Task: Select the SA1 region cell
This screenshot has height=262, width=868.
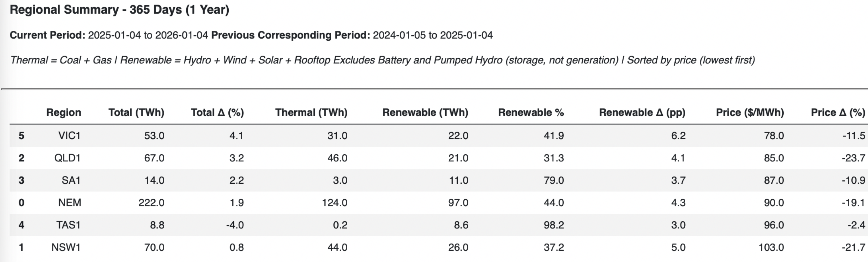Action: tap(71, 180)
